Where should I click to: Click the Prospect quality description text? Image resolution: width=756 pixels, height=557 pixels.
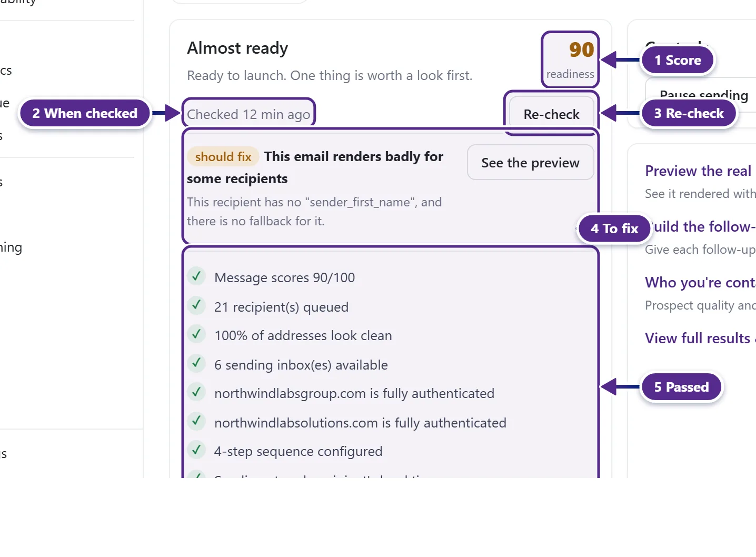(701, 305)
